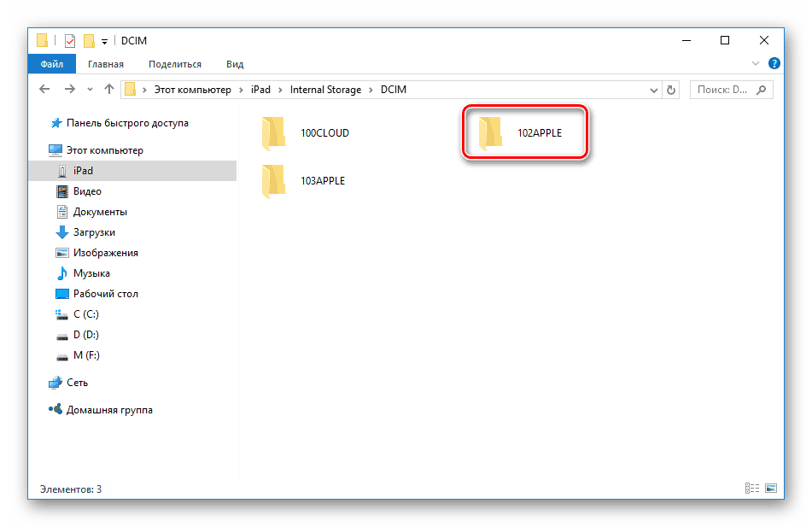This screenshot has height=527, width=812.
Task: Refresh the current folder view
Action: 670,90
